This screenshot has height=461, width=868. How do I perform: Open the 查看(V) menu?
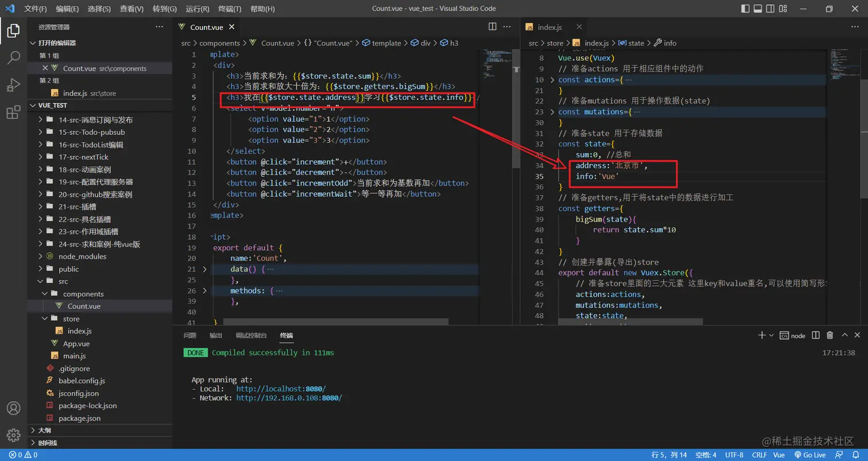132,9
